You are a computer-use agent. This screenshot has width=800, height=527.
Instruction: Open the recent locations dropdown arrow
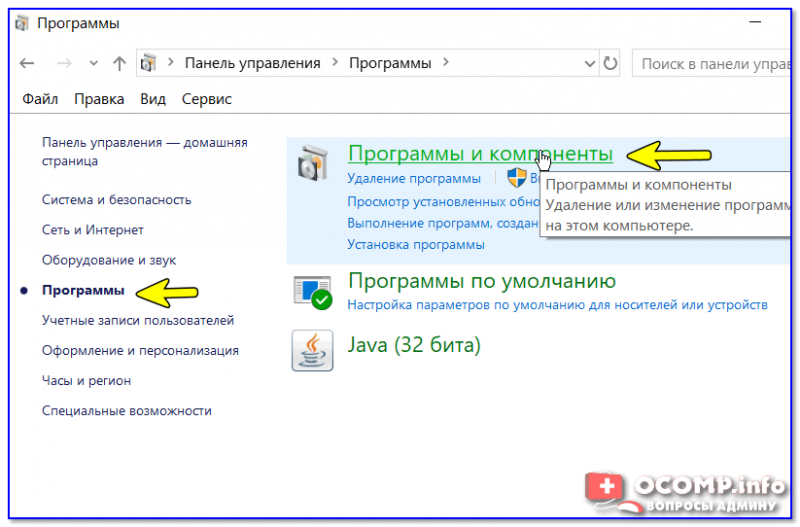click(93, 63)
